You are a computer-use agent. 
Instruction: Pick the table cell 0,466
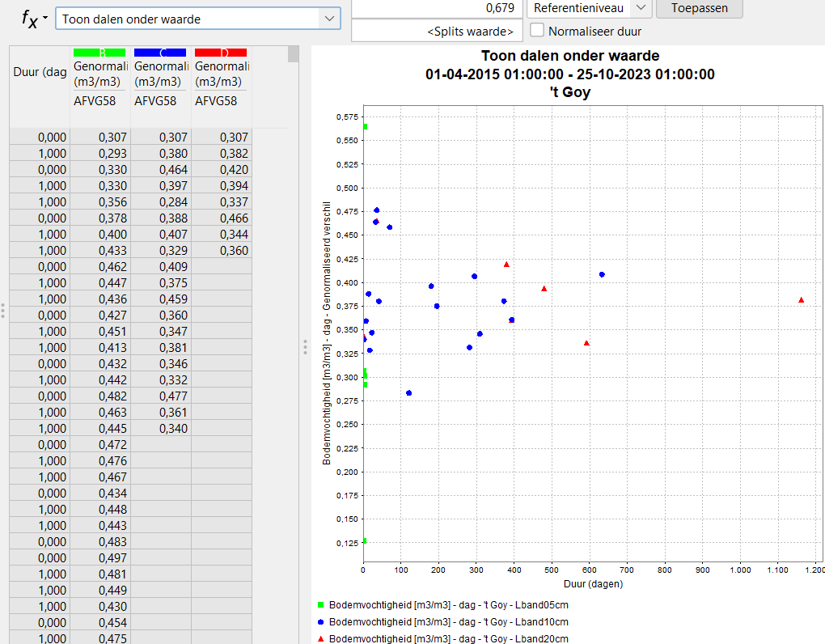(221, 218)
